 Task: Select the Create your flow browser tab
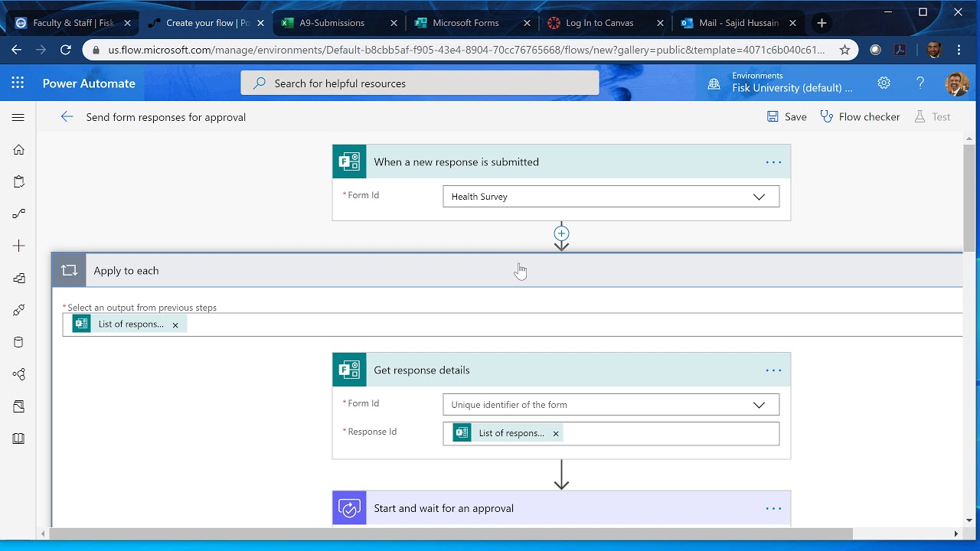(x=206, y=23)
